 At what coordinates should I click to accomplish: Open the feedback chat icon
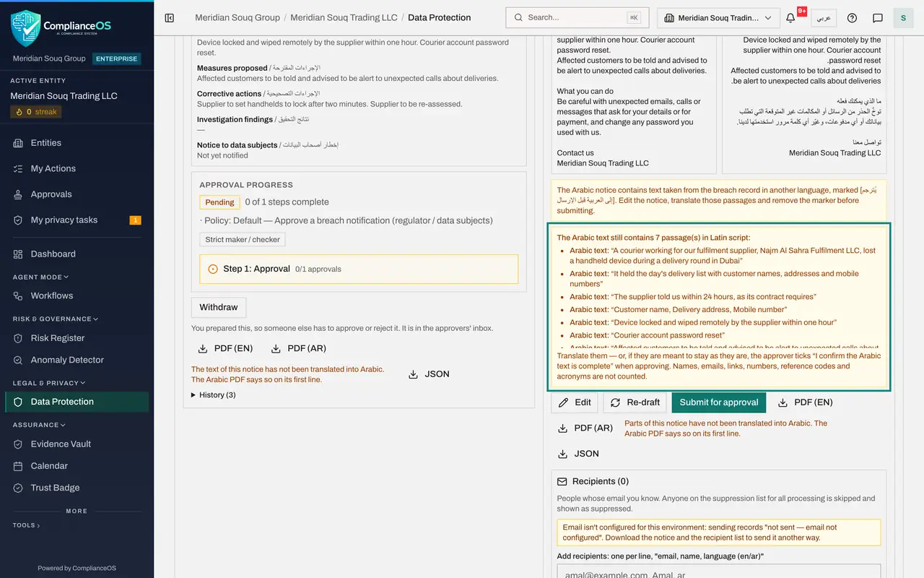[878, 17]
